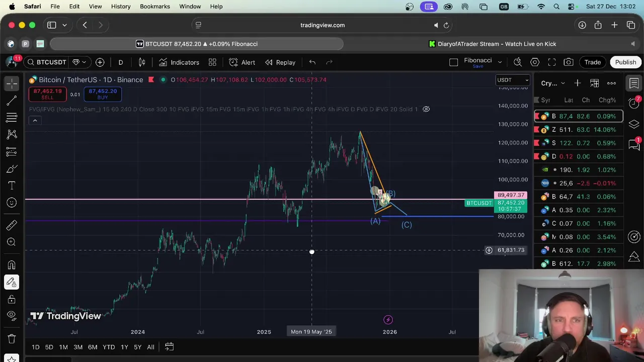644x362 pixels.
Task: Open the History menu in macOS menu bar
Action: coord(121,7)
